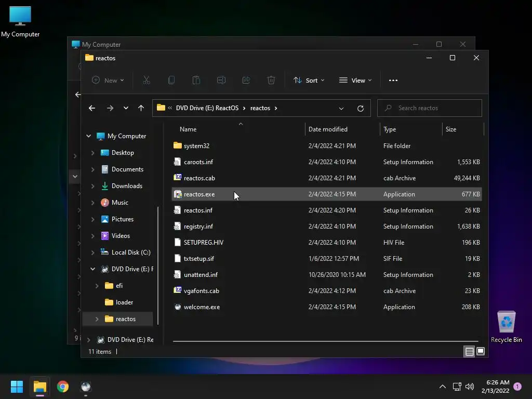Image resolution: width=532 pixels, height=399 pixels.
Task: Select Pictures in the navigation pane
Action: tap(123, 219)
